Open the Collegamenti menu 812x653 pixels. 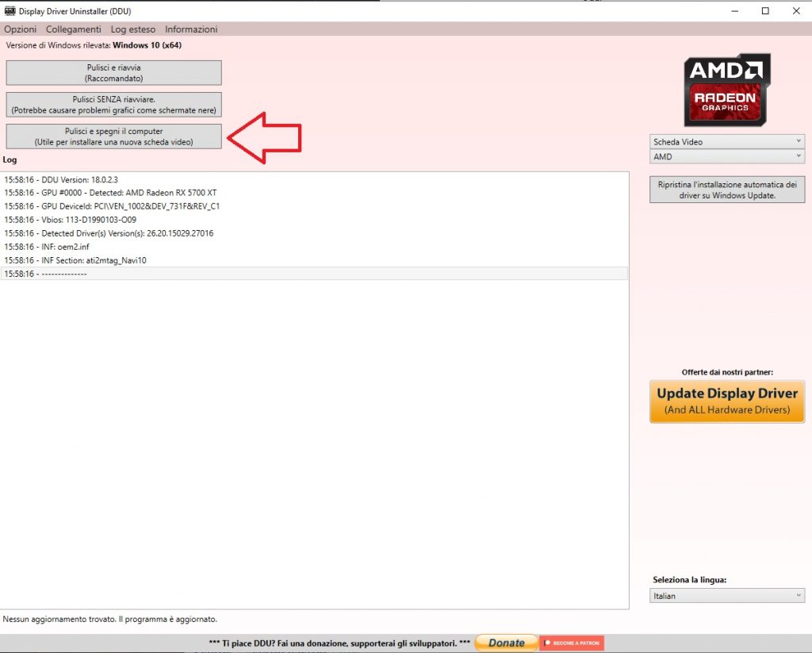(x=74, y=29)
